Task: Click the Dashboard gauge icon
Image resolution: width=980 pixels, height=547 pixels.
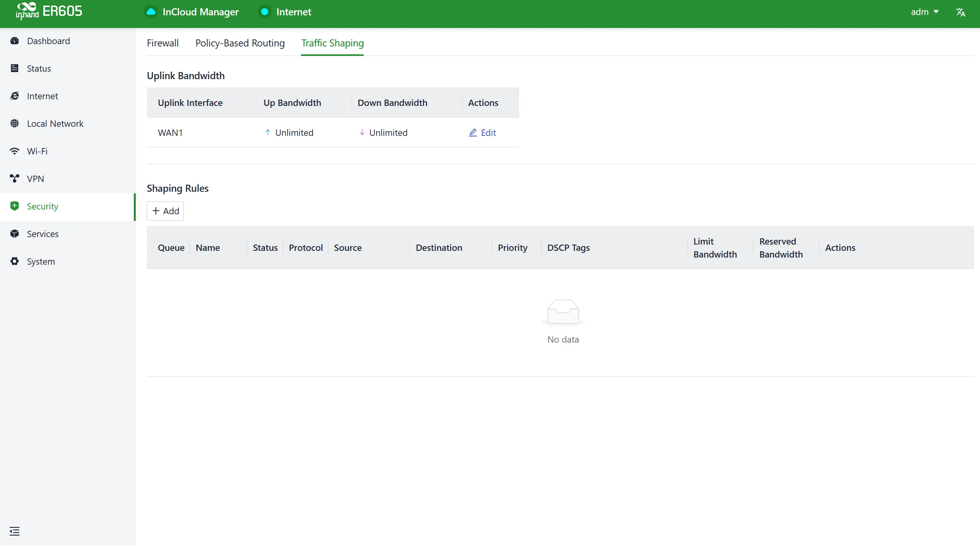Action: (15, 41)
